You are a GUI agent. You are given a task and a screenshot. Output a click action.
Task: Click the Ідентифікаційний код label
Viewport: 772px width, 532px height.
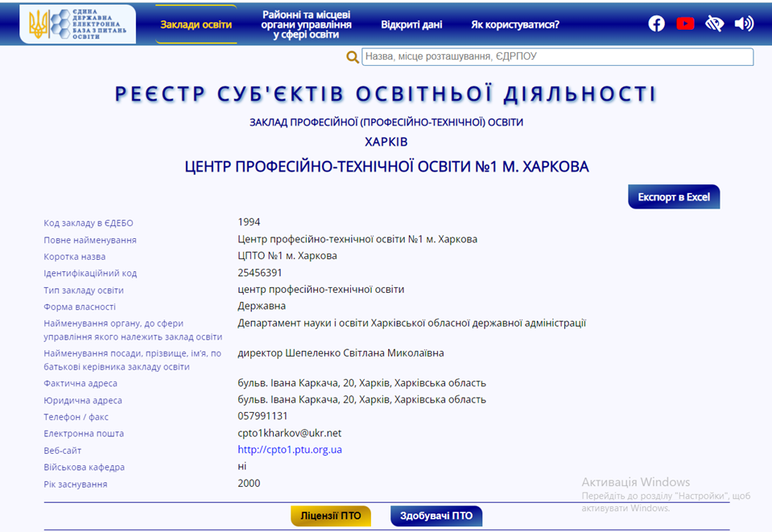[90, 273]
